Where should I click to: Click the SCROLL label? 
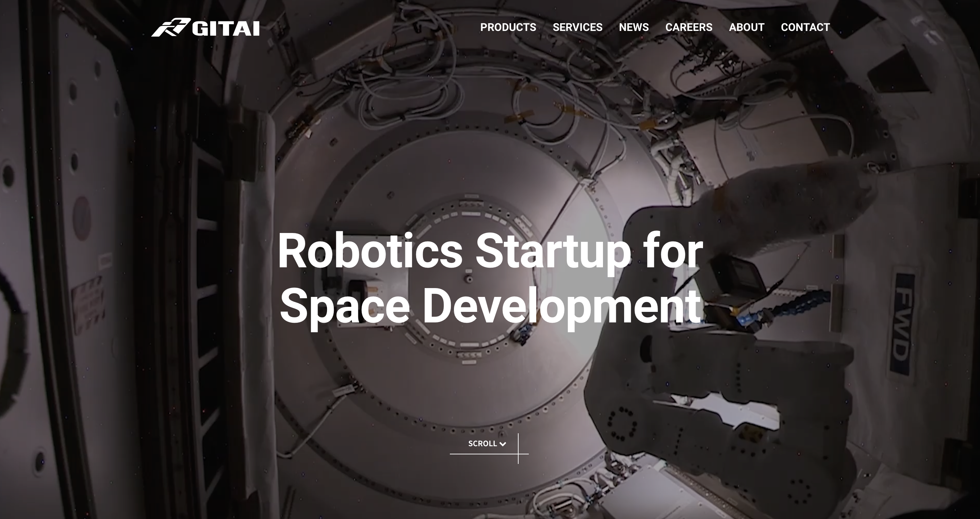point(483,443)
